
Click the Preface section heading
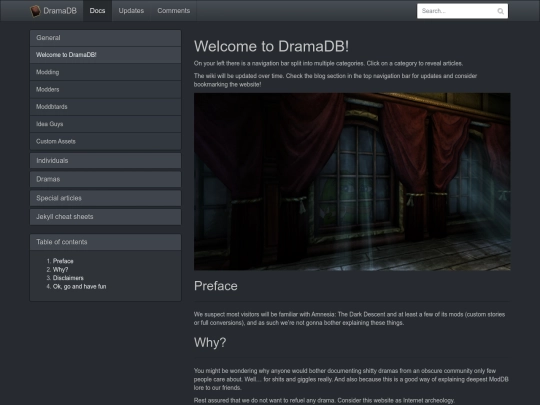pos(216,286)
